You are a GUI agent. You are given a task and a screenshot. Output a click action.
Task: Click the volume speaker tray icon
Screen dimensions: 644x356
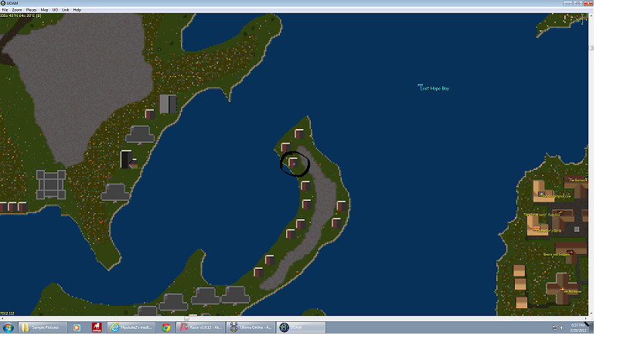(x=561, y=328)
